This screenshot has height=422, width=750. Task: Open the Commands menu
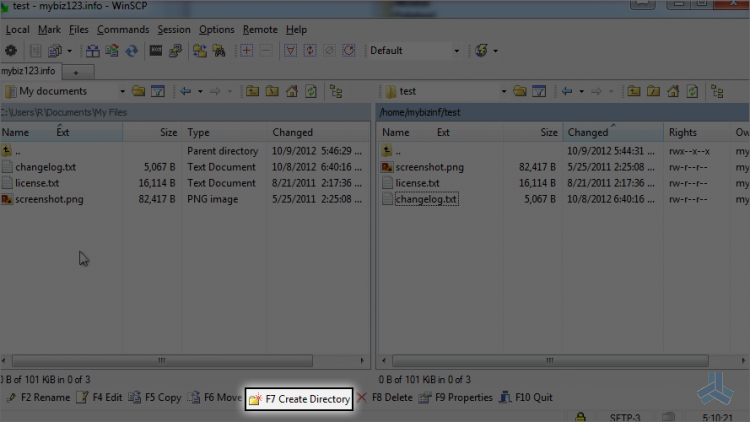coord(123,30)
